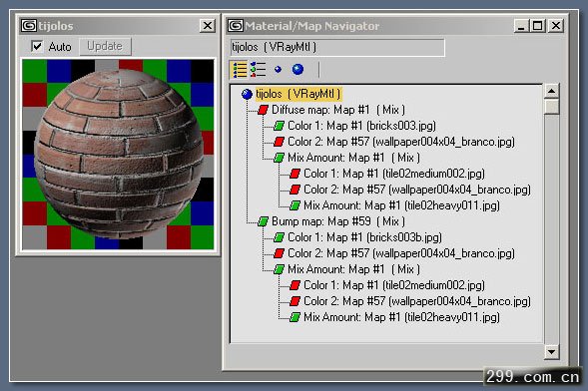Click green icon beside bricks003.jpg entry

(x=279, y=126)
